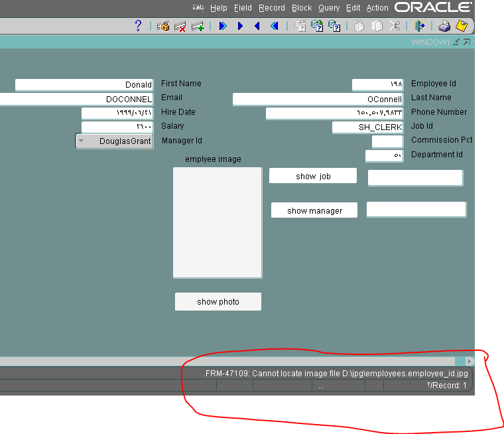Viewport: 504px width, 434px height.
Task: Click the Help question mark icon
Action: pyautogui.click(x=138, y=26)
